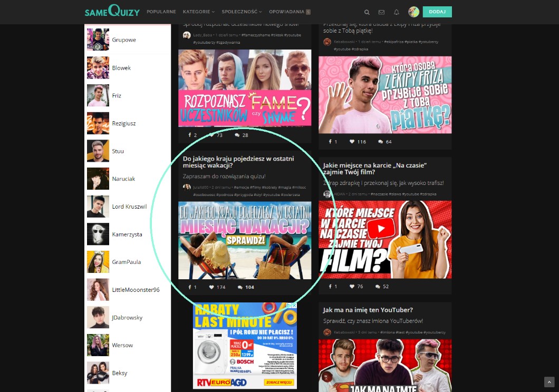The width and height of the screenshot is (559, 392).
Task: Open the notifications bell icon
Action: pyautogui.click(x=397, y=12)
